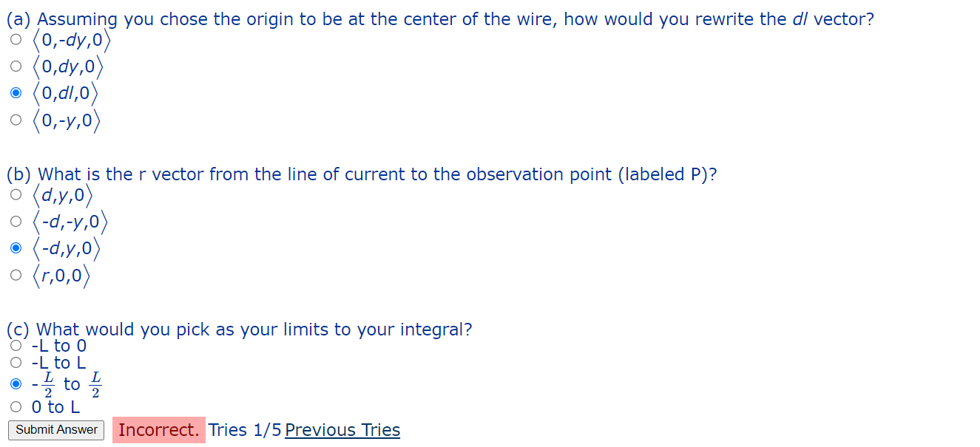Select the ⟨0,dy,0⟩ option in part (a)
The width and height of the screenshot is (980, 447).
point(16,66)
